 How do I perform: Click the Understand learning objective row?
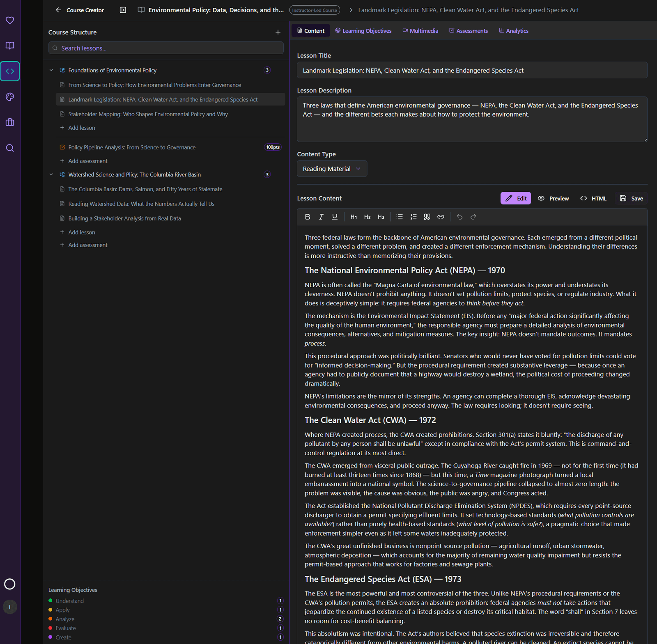tap(166, 601)
